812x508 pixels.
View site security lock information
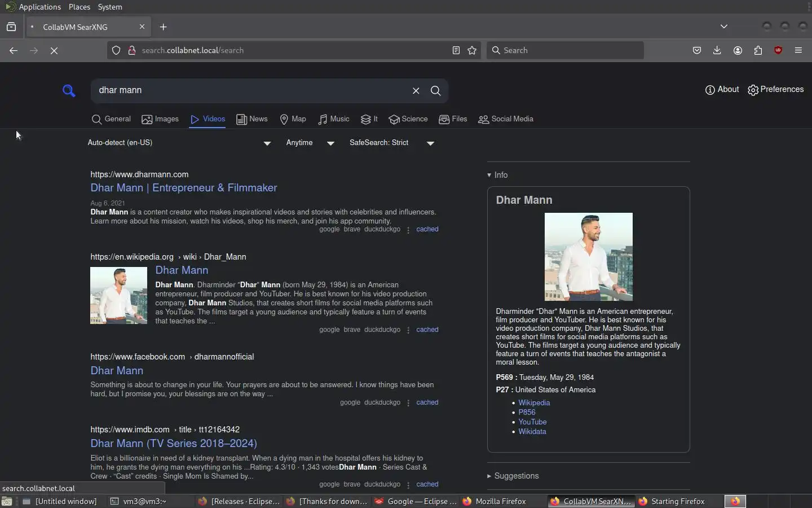132,50
